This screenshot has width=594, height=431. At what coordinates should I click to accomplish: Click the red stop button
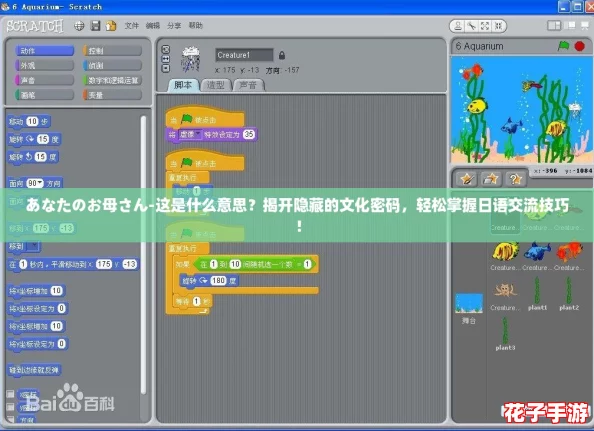[x=580, y=46]
